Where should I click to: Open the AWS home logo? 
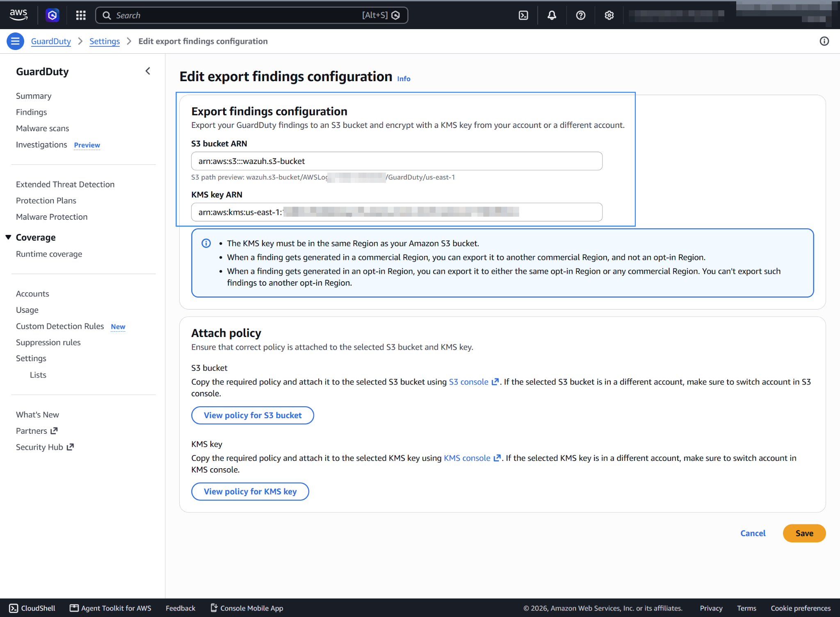18,15
